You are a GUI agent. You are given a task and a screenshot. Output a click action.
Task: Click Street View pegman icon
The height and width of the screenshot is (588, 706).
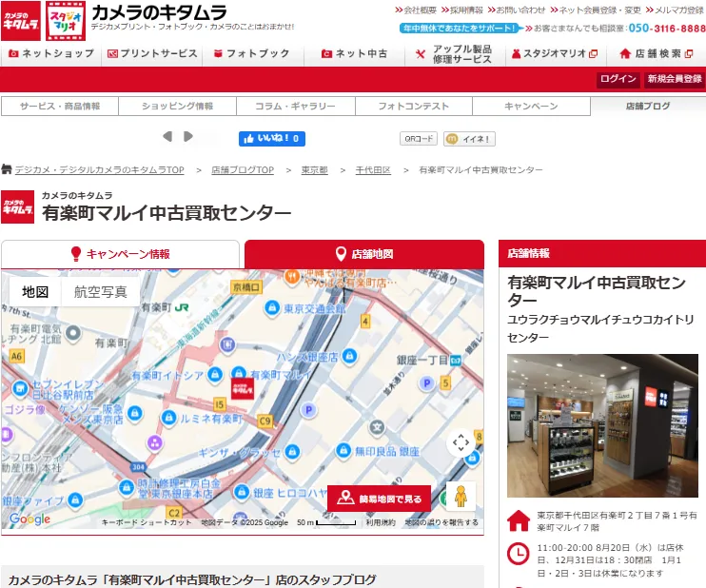[x=461, y=496]
